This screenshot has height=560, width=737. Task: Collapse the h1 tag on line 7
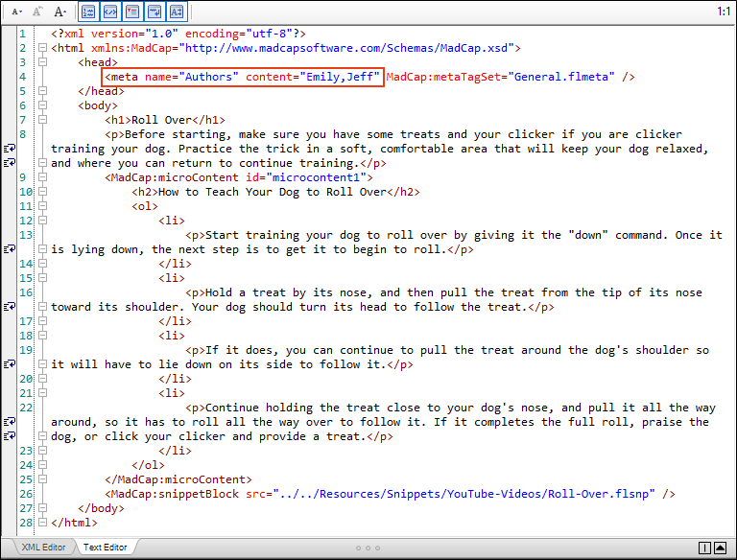(43, 120)
